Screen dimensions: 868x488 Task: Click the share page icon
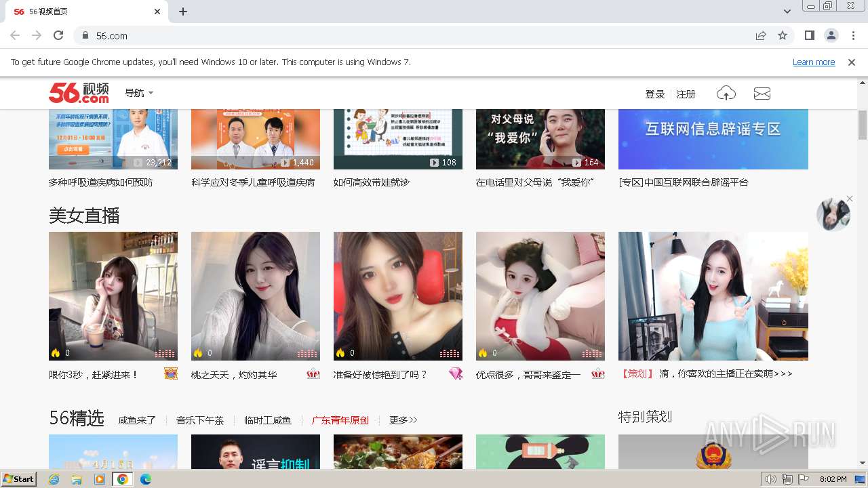(x=761, y=35)
